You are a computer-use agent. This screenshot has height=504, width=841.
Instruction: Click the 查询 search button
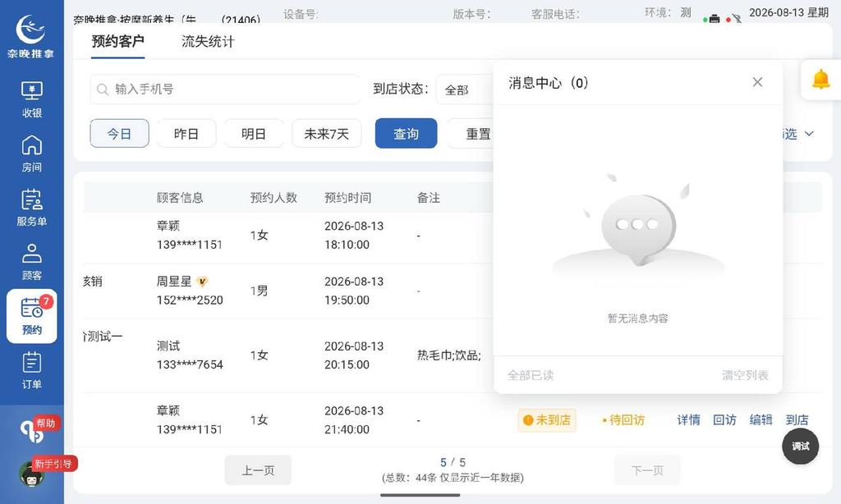point(406,134)
